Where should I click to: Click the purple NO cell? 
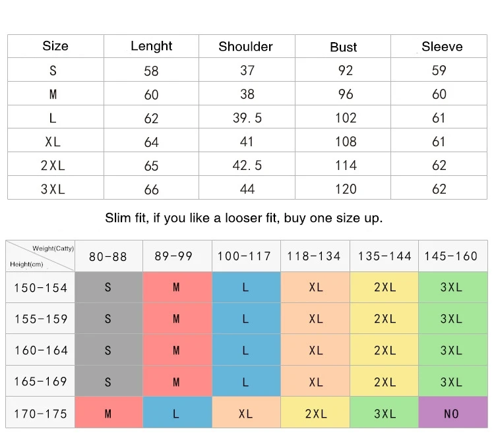pos(453,412)
